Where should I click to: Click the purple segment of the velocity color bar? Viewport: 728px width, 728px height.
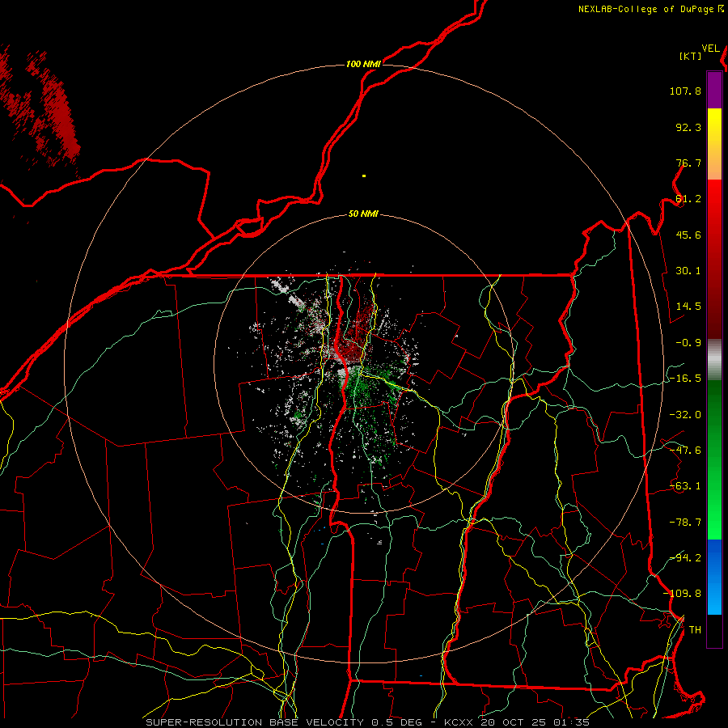coord(714,90)
